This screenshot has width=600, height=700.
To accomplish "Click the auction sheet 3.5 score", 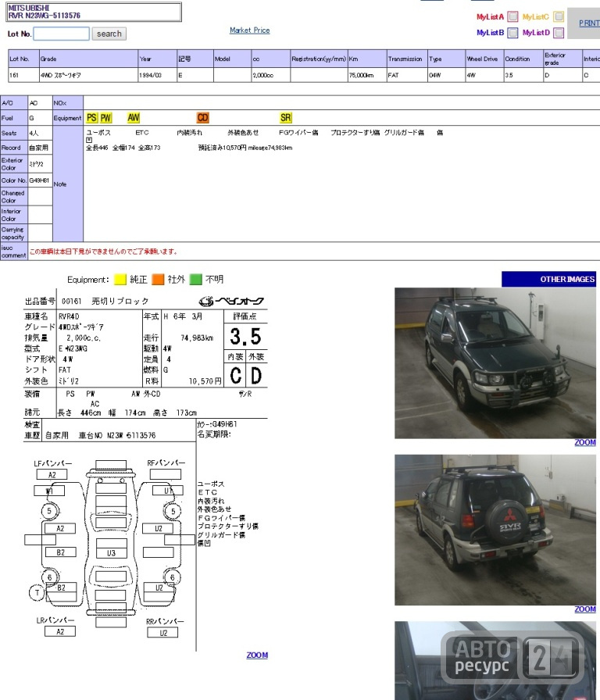I will click(x=245, y=337).
